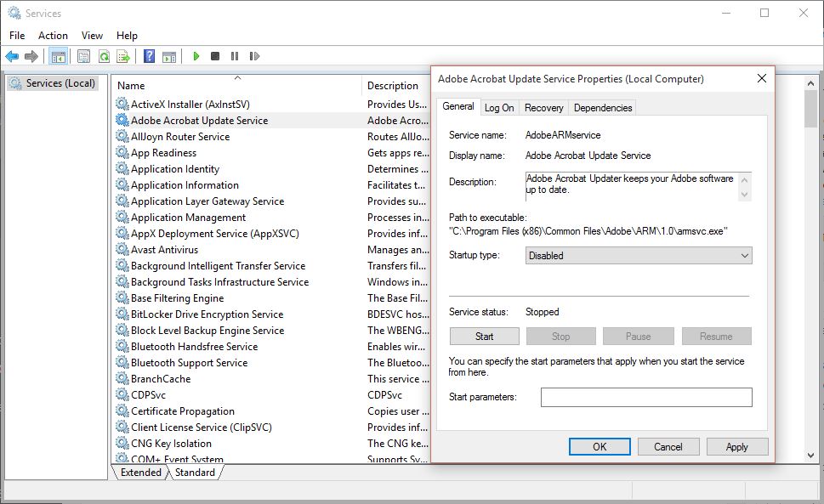Screen dimensions: 824x504
Task: Click the description box scroll-down arrow
Action: pyautogui.click(x=744, y=195)
